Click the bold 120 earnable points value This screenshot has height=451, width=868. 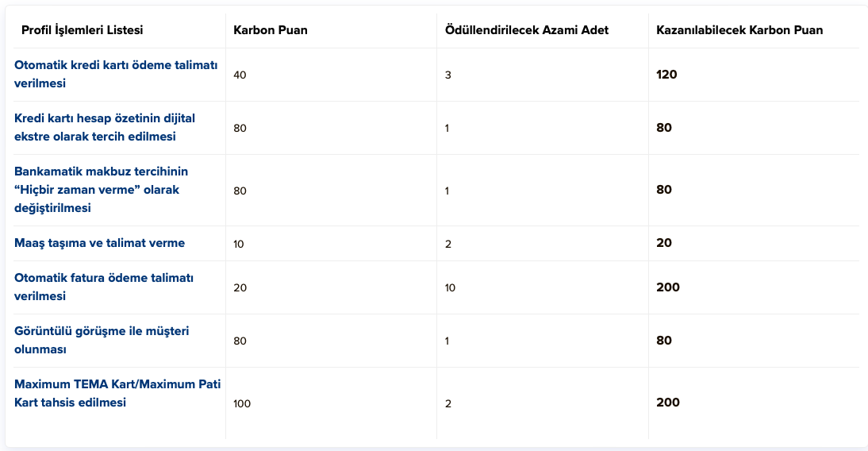(x=666, y=75)
